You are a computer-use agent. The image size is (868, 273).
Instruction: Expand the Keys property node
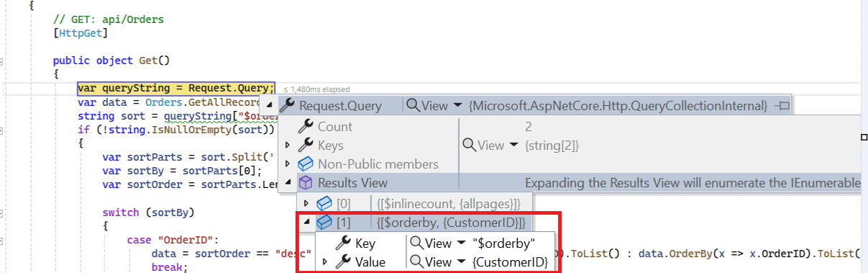point(288,146)
